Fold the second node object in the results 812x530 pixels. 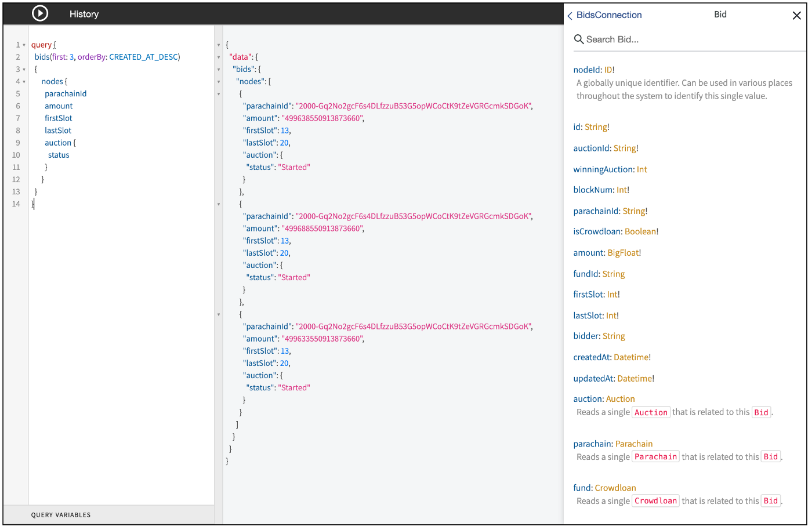[219, 204]
